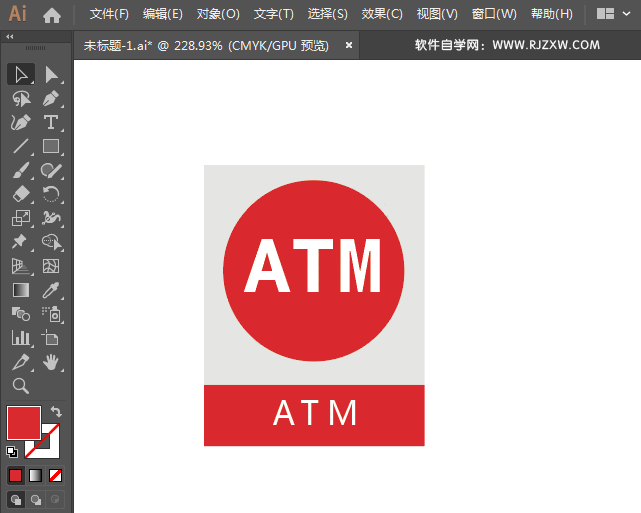This screenshot has height=513, width=641.
Task: Select the Symbol Sprayer tool
Action: [x=52, y=314]
